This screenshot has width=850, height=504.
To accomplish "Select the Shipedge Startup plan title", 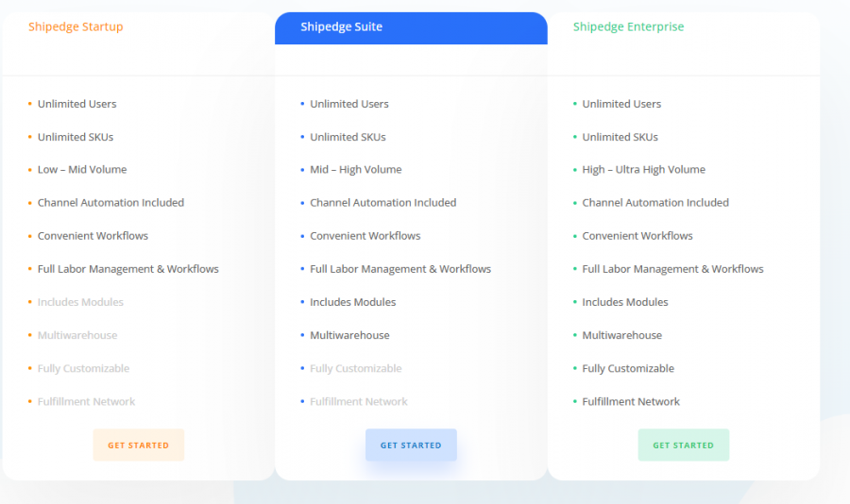I will [x=76, y=26].
